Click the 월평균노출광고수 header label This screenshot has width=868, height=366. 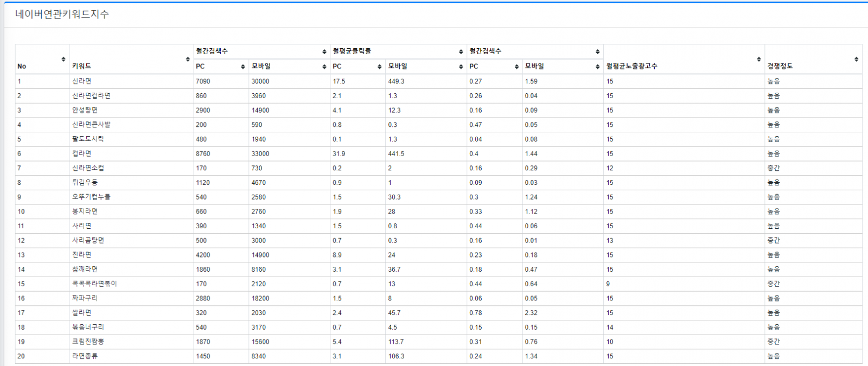pyautogui.click(x=631, y=66)
